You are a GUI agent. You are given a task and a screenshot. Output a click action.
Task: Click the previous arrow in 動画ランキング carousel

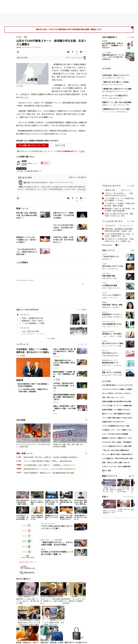tap(103, 483)
